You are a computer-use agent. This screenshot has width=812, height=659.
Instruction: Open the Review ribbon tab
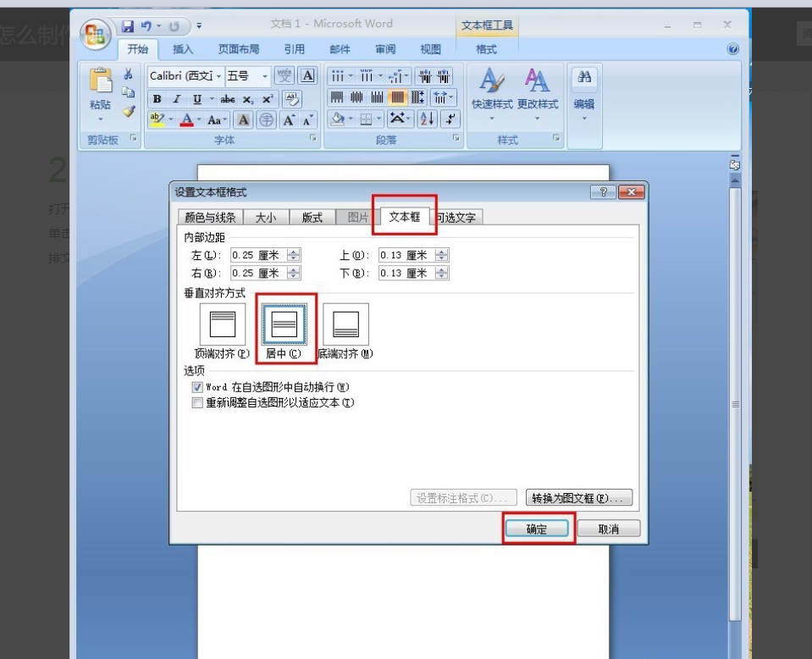coord(385,49)
